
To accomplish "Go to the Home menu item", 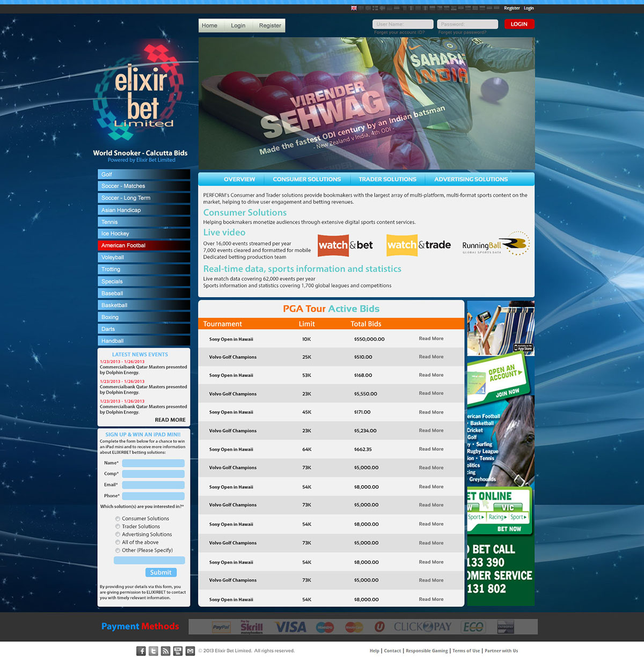I will pos(210,26).
